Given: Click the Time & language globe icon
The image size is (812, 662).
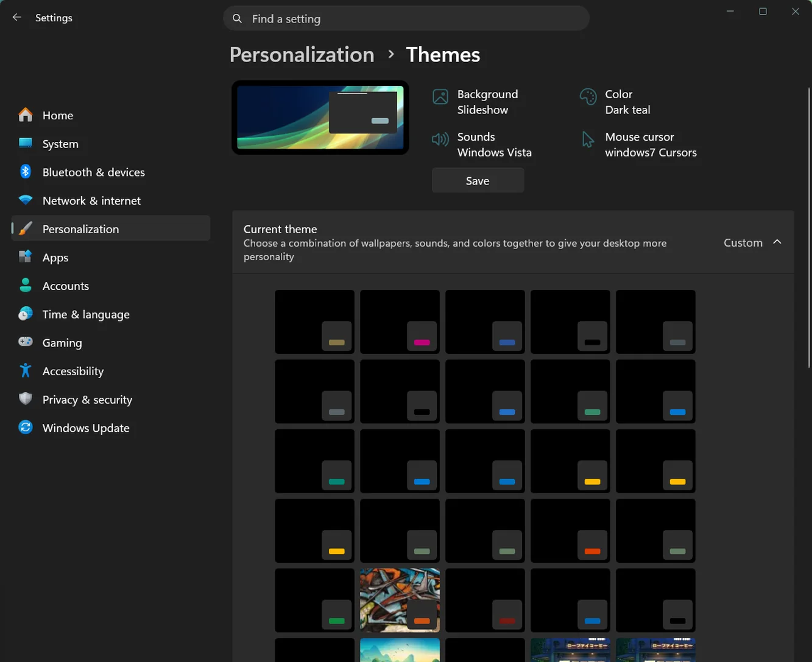Looking at the screenshot, I should coord(26,314).
